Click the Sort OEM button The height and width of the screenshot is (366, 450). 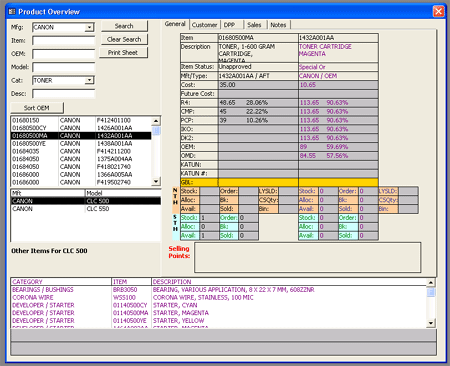pyautogui.click(x=37, y=108)
